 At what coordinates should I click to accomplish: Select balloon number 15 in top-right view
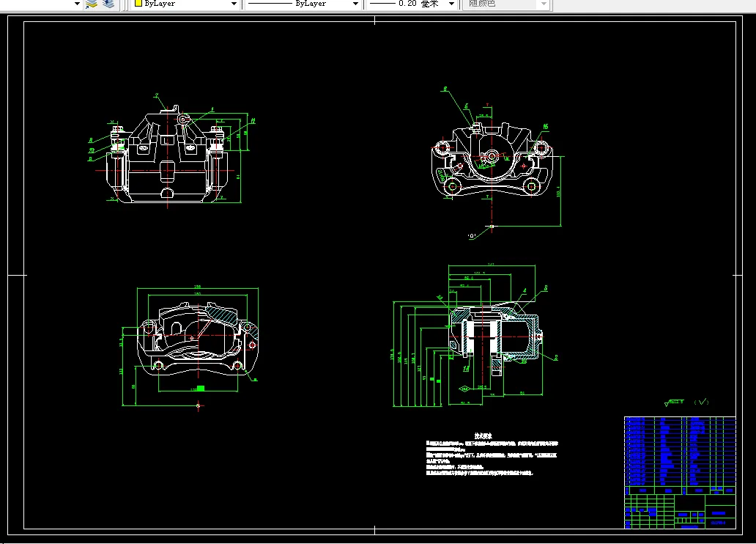(545, 127)
